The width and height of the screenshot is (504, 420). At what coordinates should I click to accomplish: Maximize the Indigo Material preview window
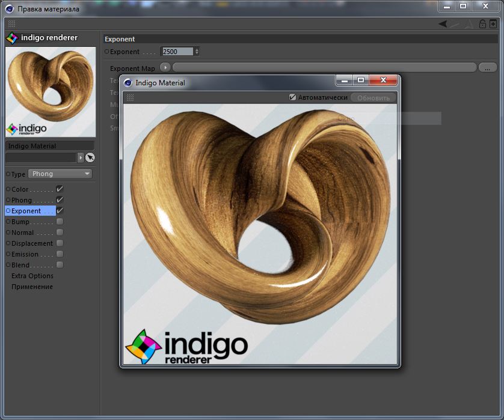361,80
